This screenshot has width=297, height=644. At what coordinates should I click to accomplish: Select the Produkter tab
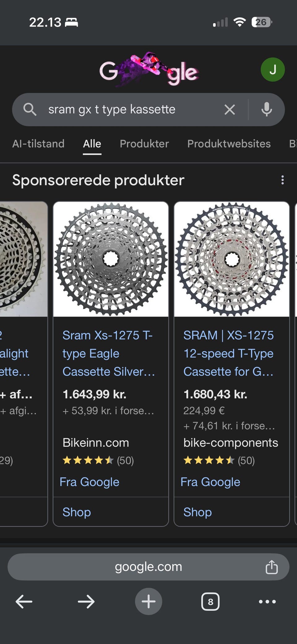point(144,144)
